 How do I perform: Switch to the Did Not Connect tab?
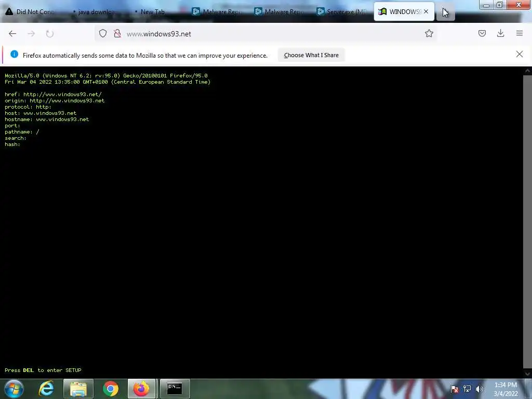31,12
